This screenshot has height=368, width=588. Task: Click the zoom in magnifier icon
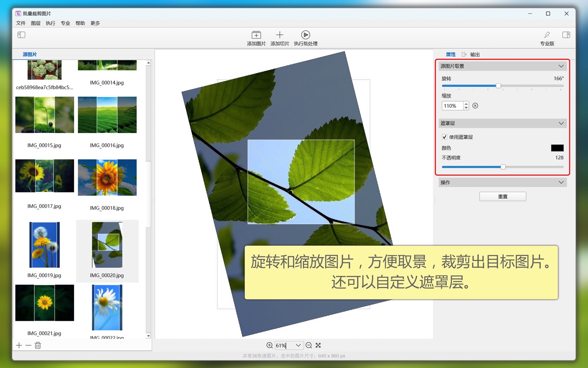(269, 345)
